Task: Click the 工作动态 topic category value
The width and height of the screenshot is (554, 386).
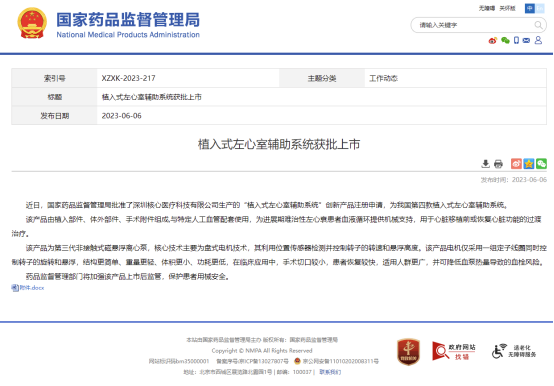Action: click(x=383, y=78)
